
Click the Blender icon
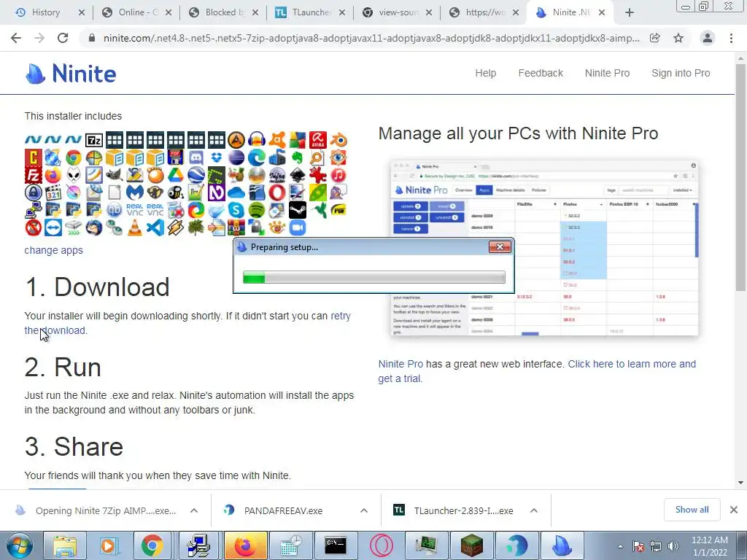[x=338, y=141]
